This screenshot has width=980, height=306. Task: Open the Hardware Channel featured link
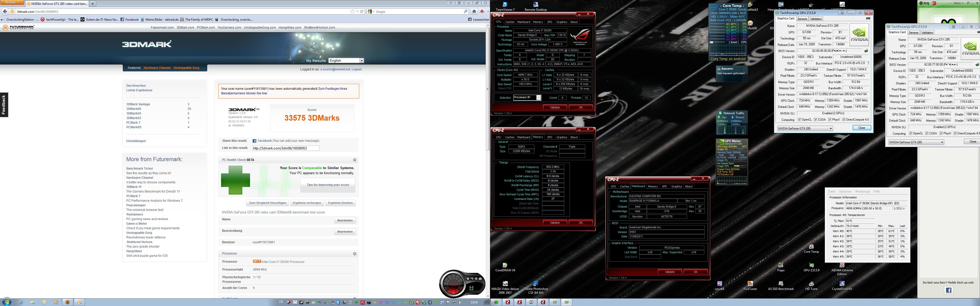coord(157,68)
